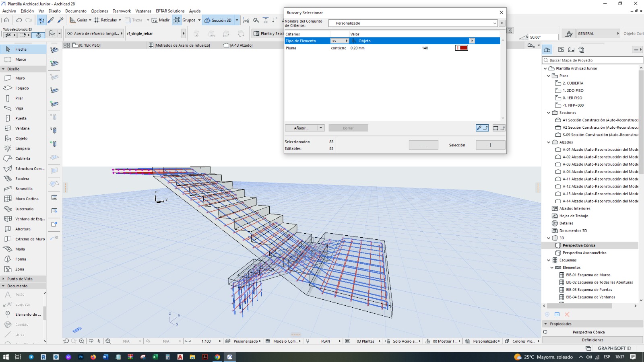Activate the Lámpara lamp tool

[23, 148]
